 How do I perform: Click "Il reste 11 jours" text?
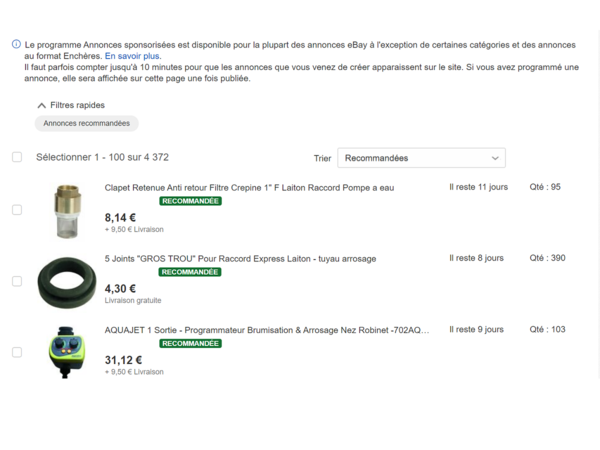point(479,187)
